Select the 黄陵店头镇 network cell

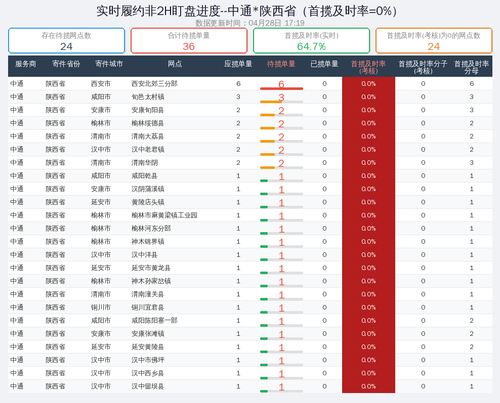coord(148,202)
